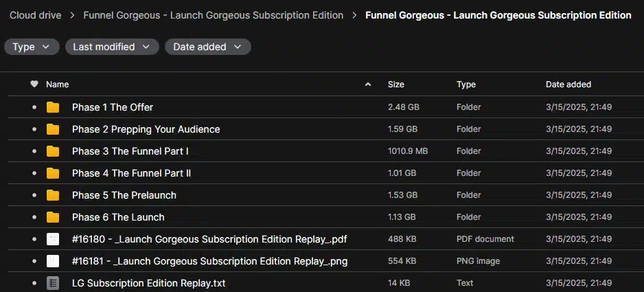Click the 1.13 GB size value
Image resolution: width=644 pixels, height=292 pixels.
point(402,217)
